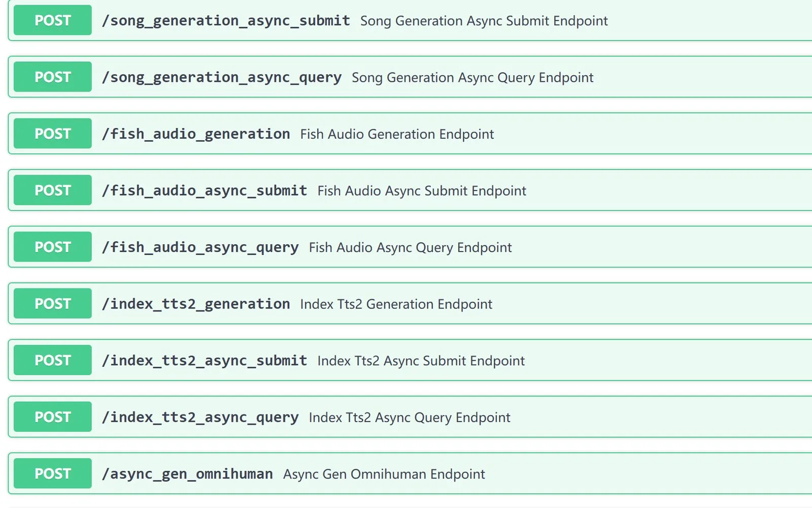
Task: Click POST badge for /song_generation_async_submit
Action: (x=53, y=20)
